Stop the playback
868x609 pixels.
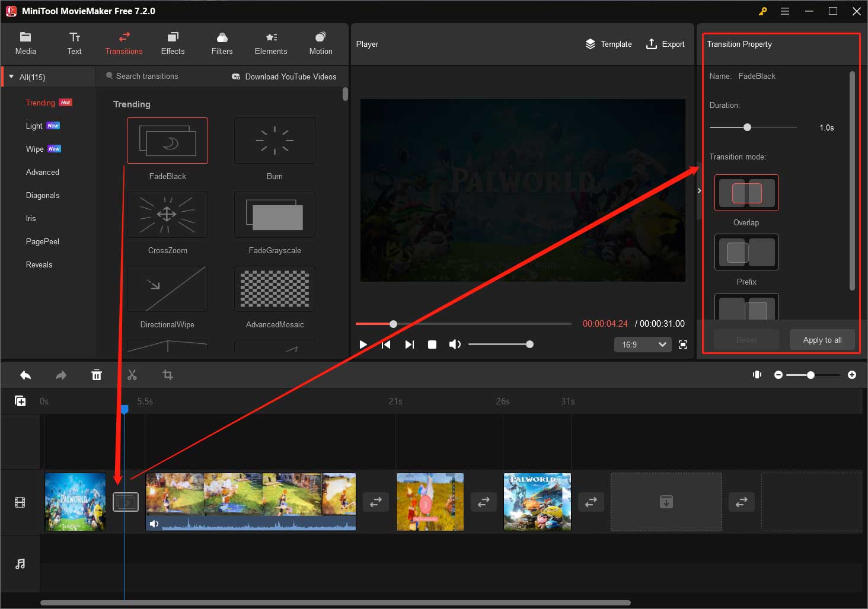432,345
